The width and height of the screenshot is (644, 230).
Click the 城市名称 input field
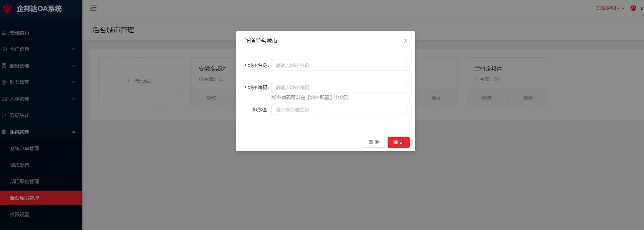(339, 65)
